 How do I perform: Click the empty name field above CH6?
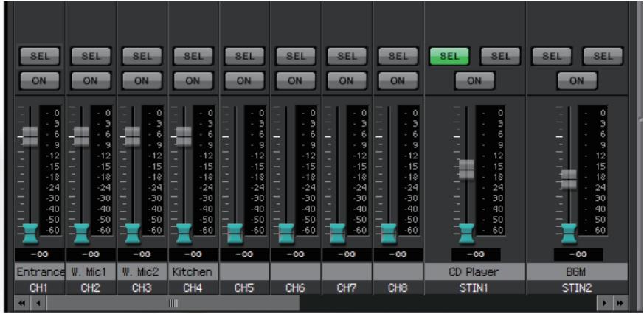coord(295,272)
